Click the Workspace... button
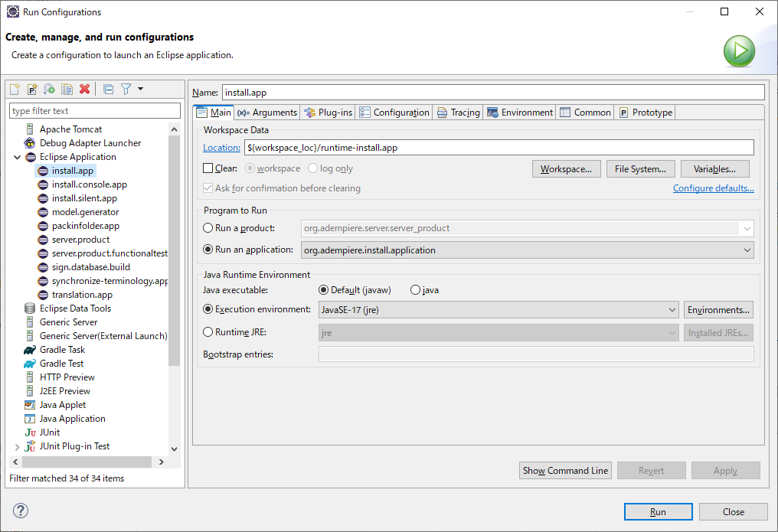 click(x=566, y=169)
